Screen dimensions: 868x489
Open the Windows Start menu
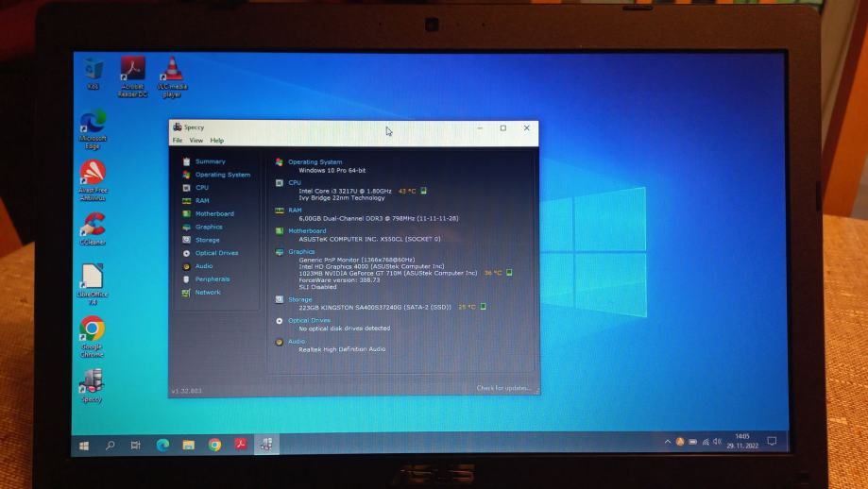point(84,446)
